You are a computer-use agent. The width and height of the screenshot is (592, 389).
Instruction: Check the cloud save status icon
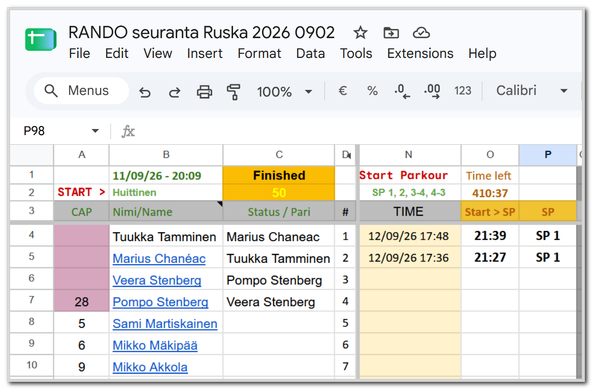click(421, 33)
